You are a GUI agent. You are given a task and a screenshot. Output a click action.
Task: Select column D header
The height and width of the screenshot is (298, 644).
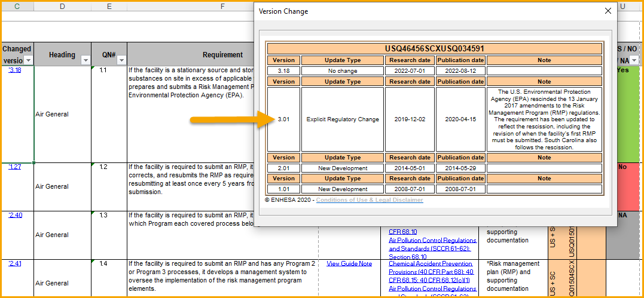click(x=62, y=7)
